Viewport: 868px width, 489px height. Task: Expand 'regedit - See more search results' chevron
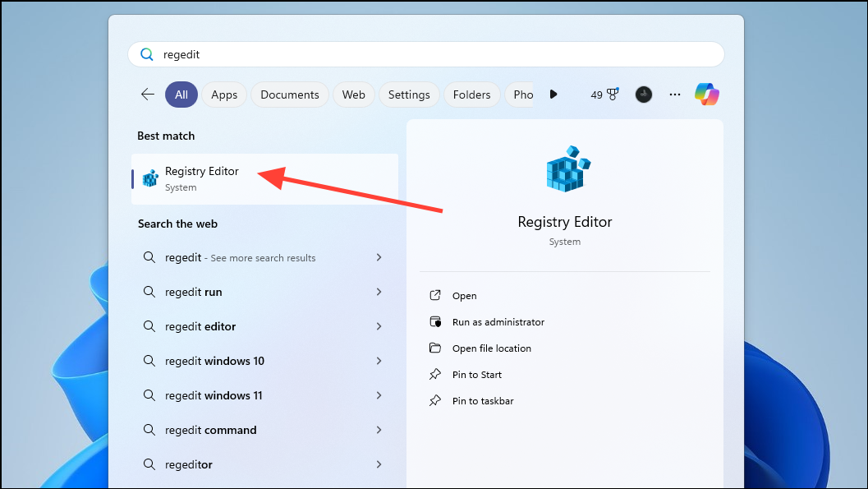coord(379,257)
